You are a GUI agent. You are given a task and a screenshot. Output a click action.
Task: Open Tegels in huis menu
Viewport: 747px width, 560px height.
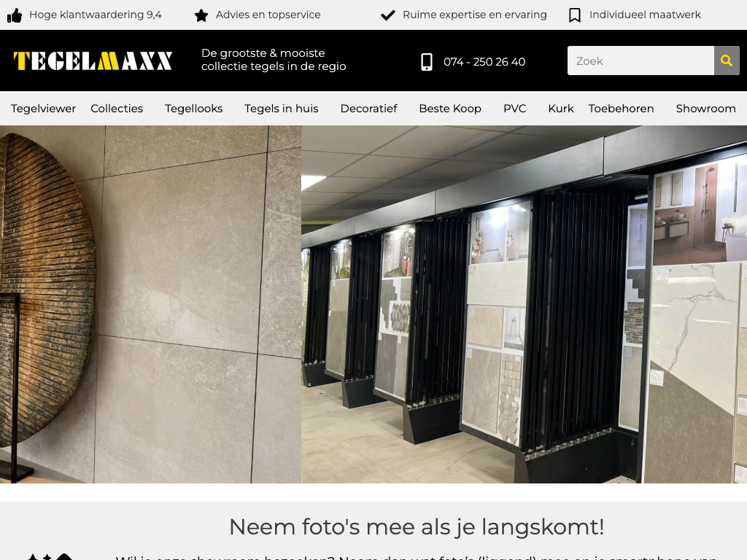pyautogui.click(x=282, y=109)
